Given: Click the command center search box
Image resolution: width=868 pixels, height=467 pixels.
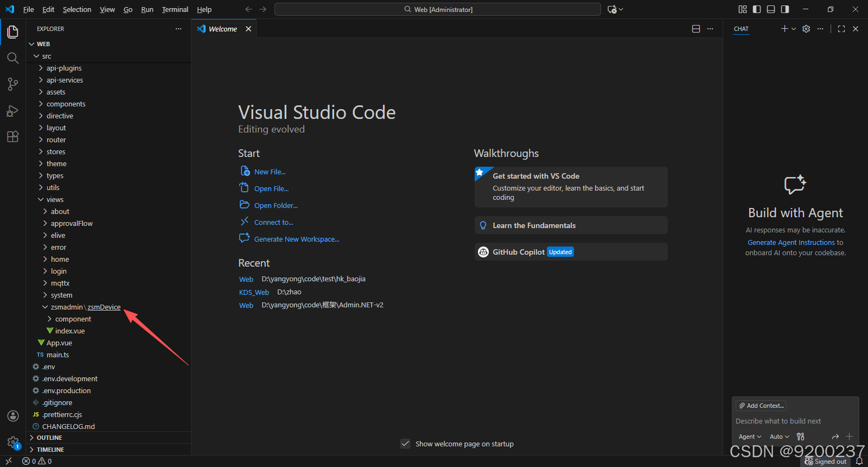Looking at the screenshot, I should pos(438,9).
